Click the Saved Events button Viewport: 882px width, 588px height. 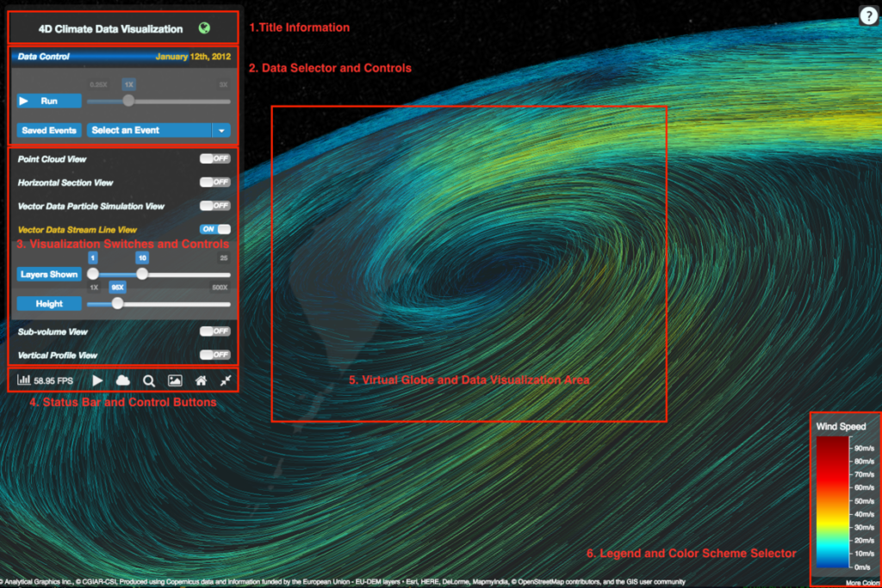(x=49, y=131)
